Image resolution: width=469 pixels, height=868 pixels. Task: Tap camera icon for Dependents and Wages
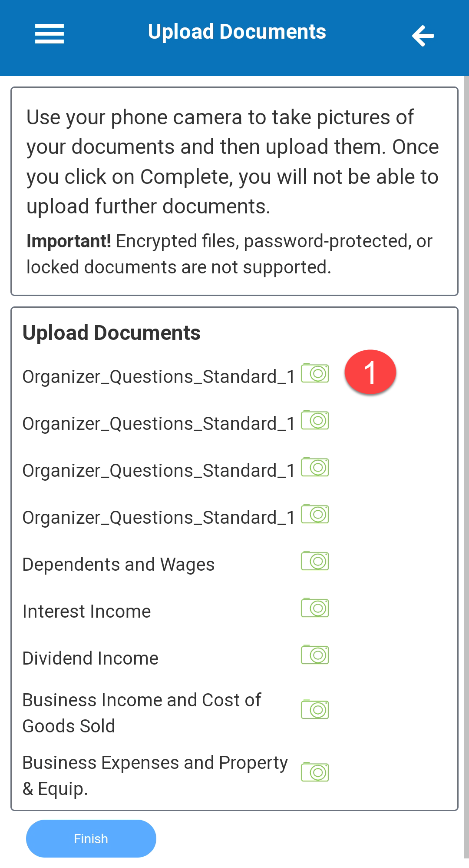[315, 561]
